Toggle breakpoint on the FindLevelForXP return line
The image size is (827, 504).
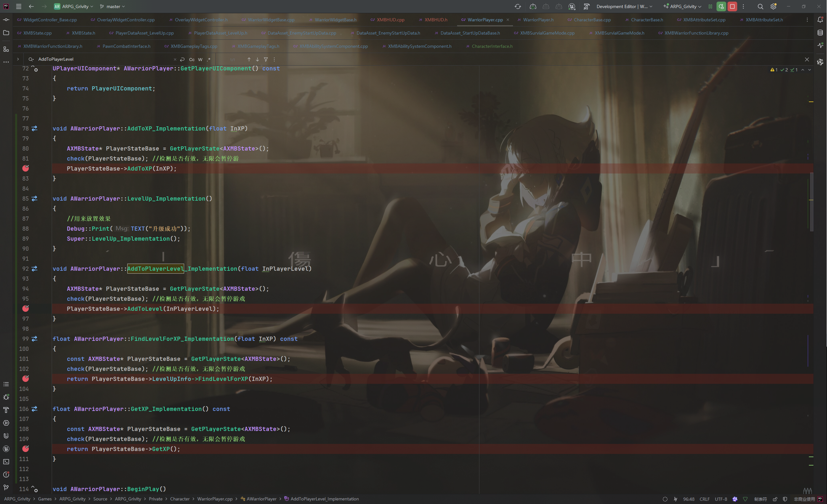pyautogui.click(x=26, y=379)
